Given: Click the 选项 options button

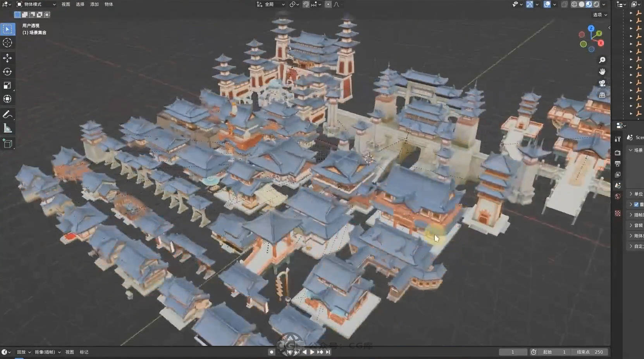Looking at the screenshot, I should pos(600,15).
